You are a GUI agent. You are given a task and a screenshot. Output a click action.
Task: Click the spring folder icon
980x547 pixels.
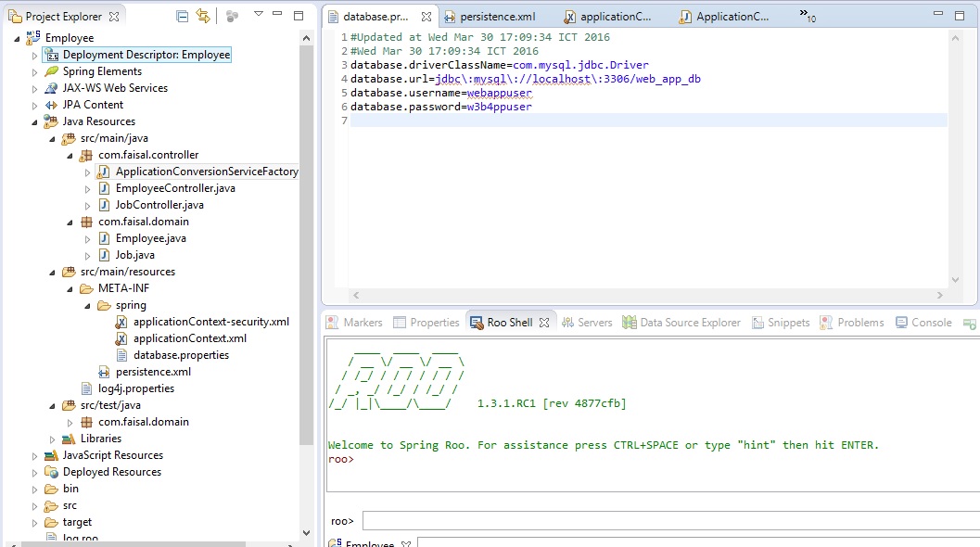click(x=104, y=305)
